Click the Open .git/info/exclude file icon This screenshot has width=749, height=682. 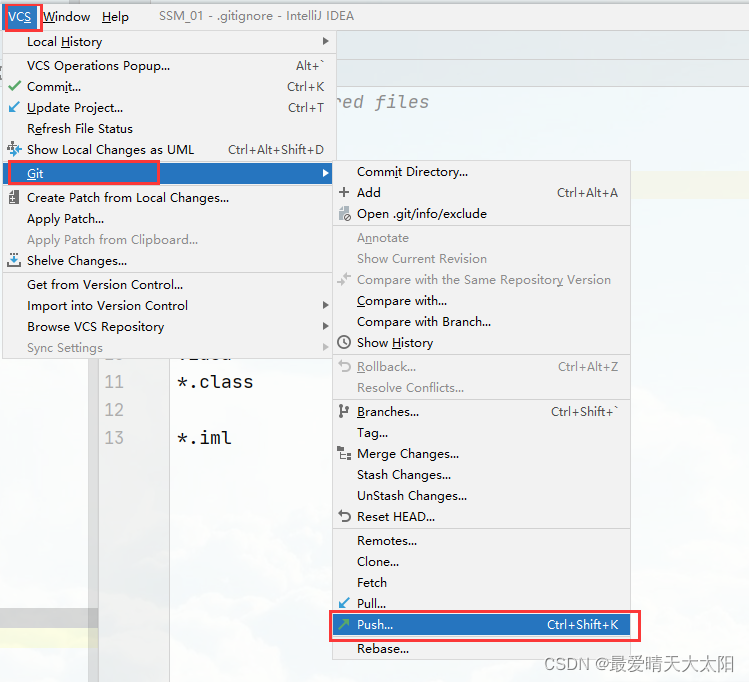344,213
